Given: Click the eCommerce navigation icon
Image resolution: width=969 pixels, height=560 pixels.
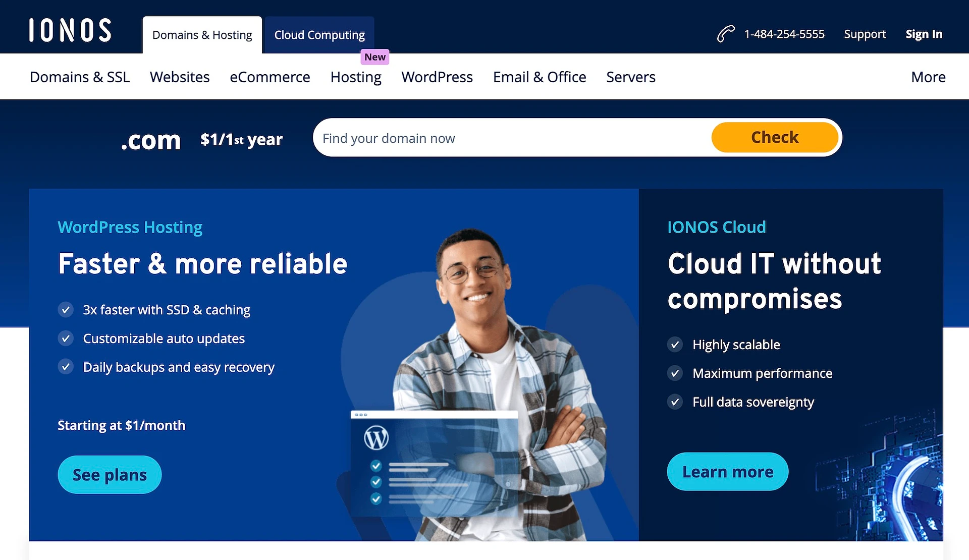Looking at the screenshot, I should tap(270, 77).
